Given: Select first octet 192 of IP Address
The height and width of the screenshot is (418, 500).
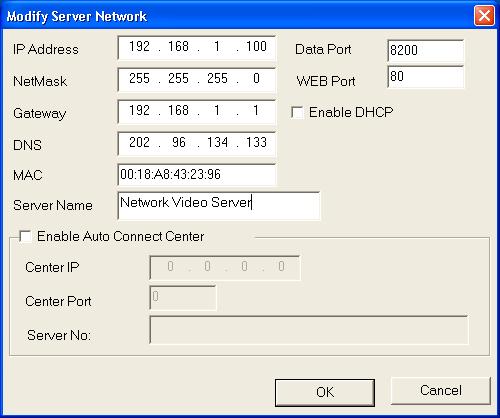Looking at the screenshot, I should (x=139, y=47).
